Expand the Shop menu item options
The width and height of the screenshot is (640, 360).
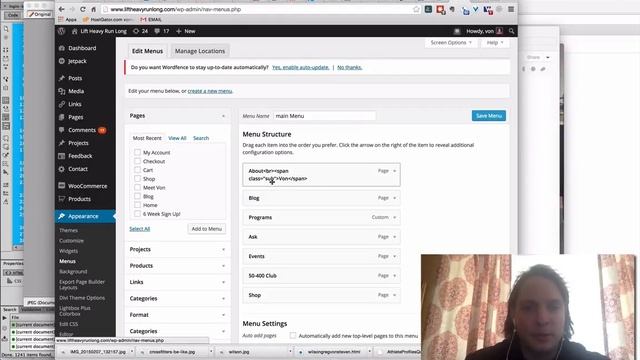click(394, 295)
